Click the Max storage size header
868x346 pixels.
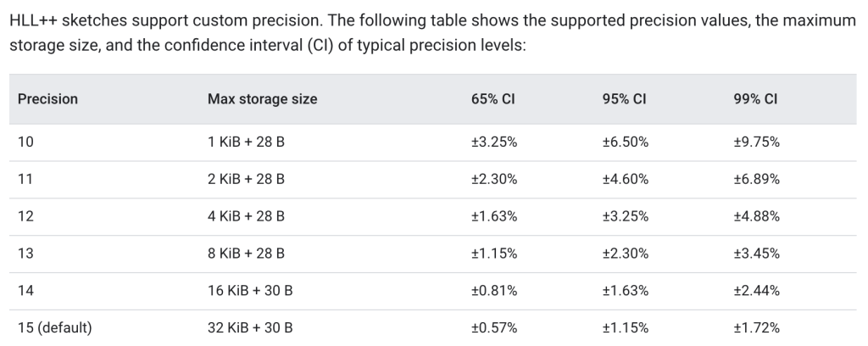click(x=262, y=99)
